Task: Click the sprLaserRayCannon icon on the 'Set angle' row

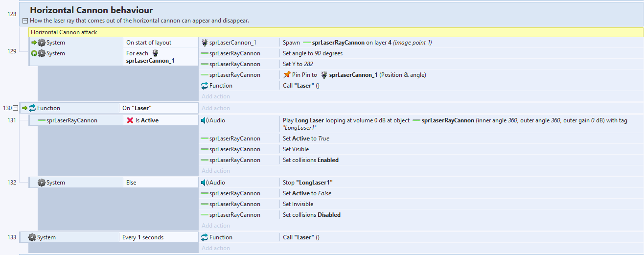Action: tap(205, 53)
